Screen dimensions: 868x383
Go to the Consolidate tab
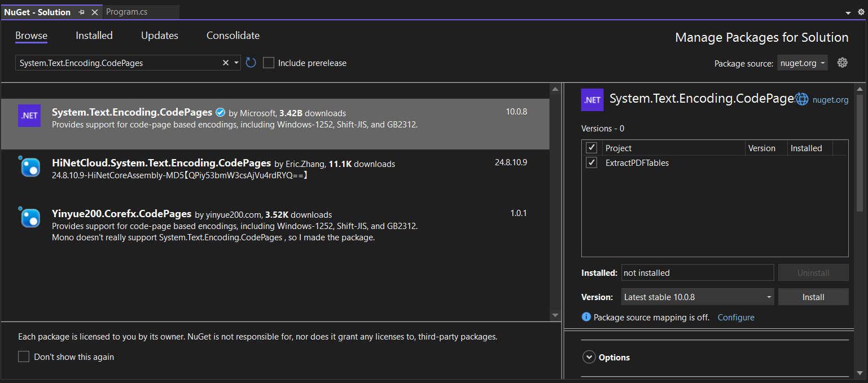tap(233, 36)
